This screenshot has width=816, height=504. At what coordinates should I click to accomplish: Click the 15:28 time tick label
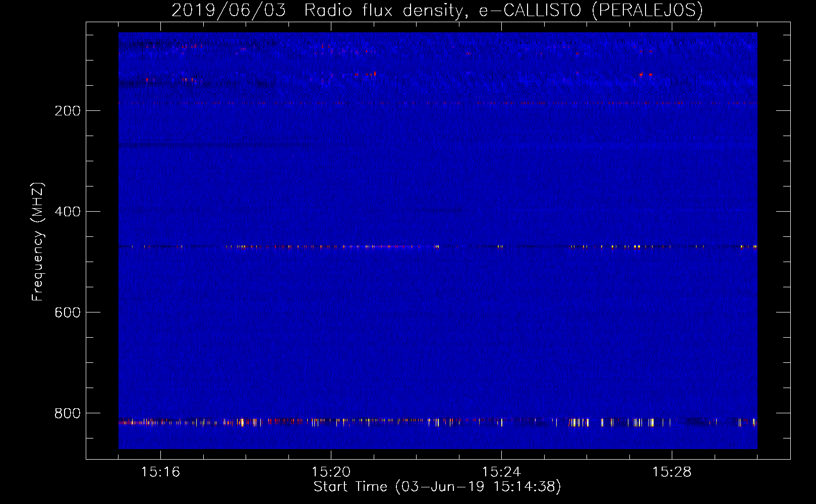pos(672,472)
